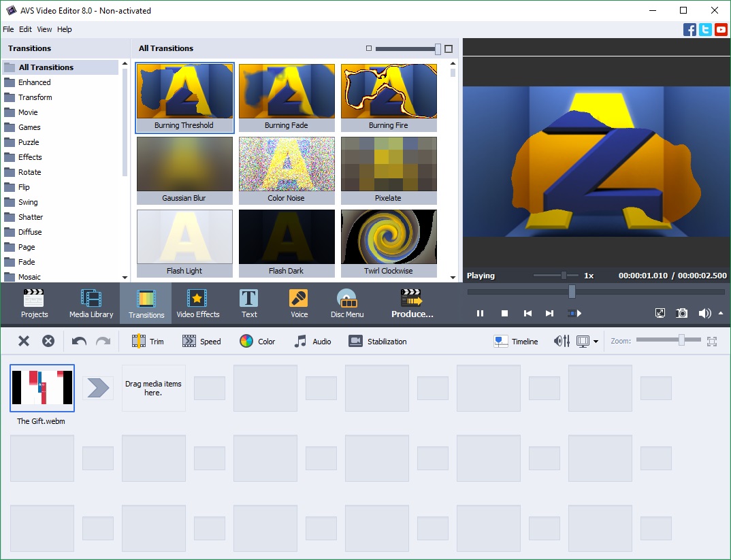
Task: Select the Shatter transitions folder
Action: pyautogui.click(x=61, y=216)
